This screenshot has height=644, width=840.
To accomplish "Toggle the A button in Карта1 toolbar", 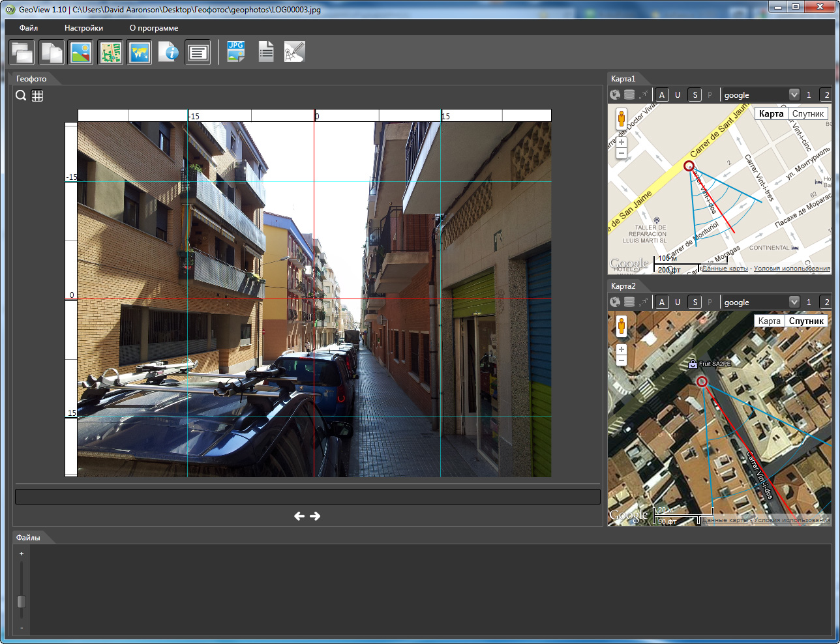I will coord(662,95).
